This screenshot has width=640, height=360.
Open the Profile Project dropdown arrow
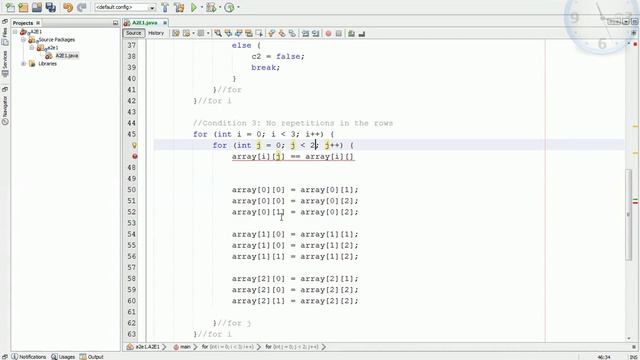tap(238, 7)
